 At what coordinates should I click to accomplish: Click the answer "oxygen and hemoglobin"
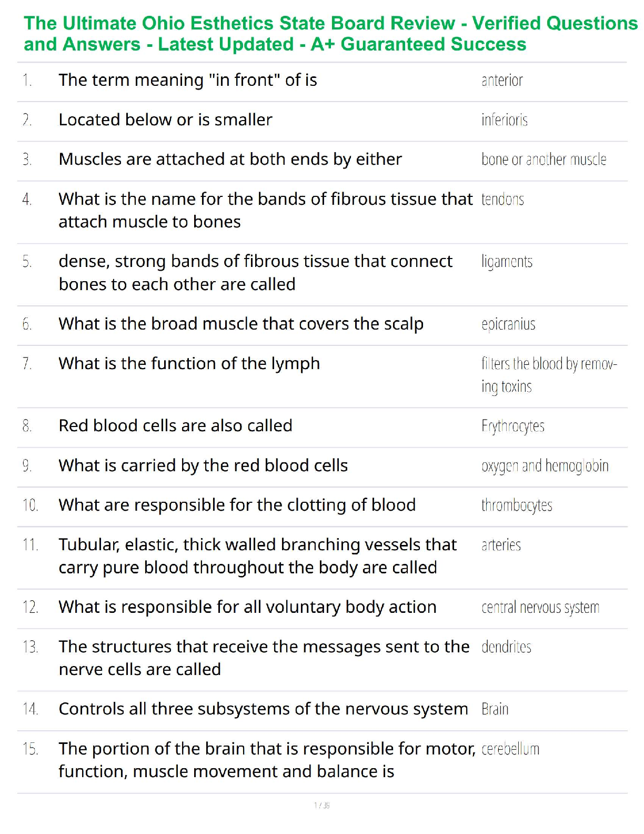pos(545,466)
